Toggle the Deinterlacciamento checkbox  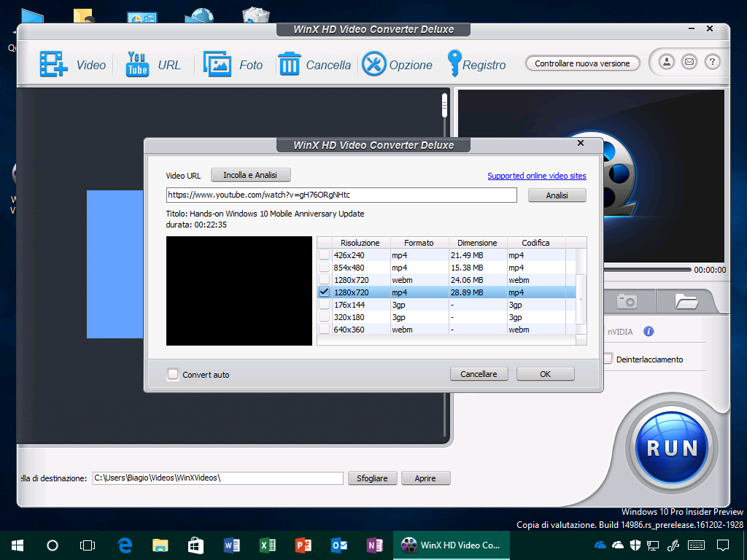[x=608, y=359]
